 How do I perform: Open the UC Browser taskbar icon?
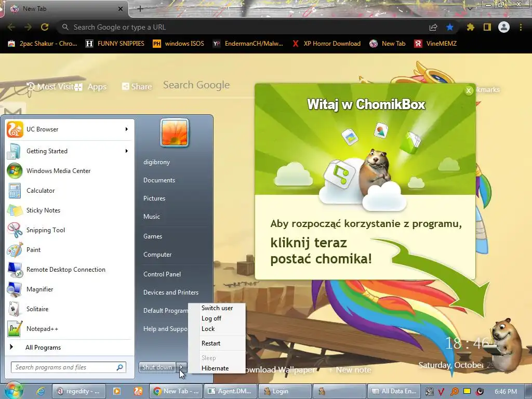click(138, 391)
